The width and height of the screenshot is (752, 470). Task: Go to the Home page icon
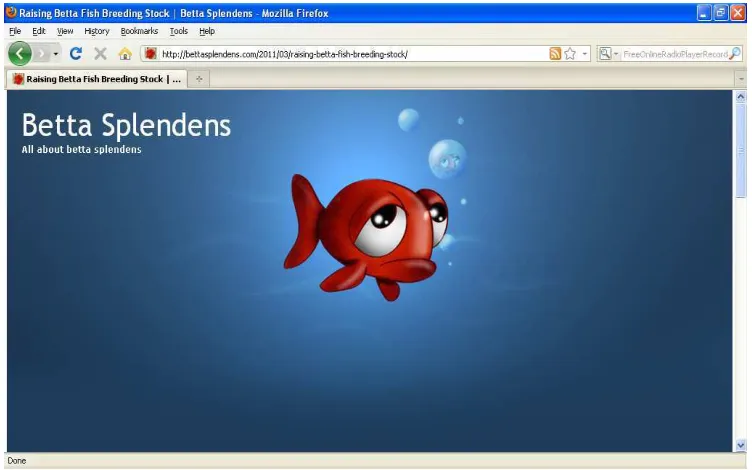125,54
